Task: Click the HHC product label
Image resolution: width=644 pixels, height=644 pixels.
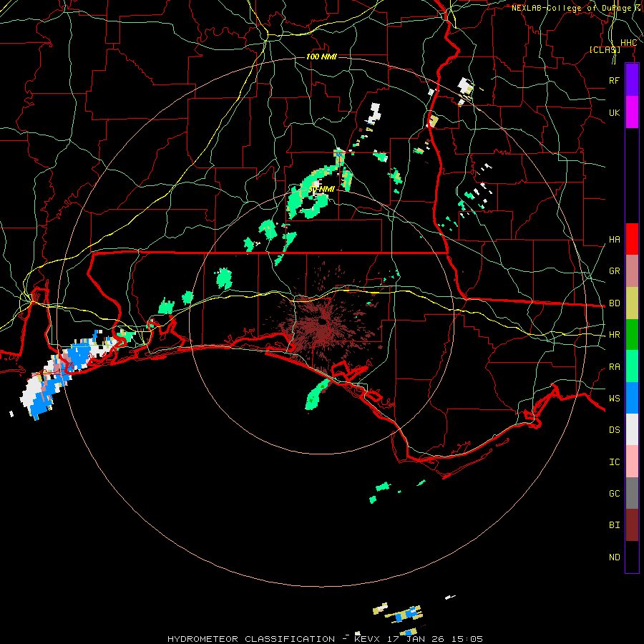Action: pyautogui.click(x=628, y=43)
